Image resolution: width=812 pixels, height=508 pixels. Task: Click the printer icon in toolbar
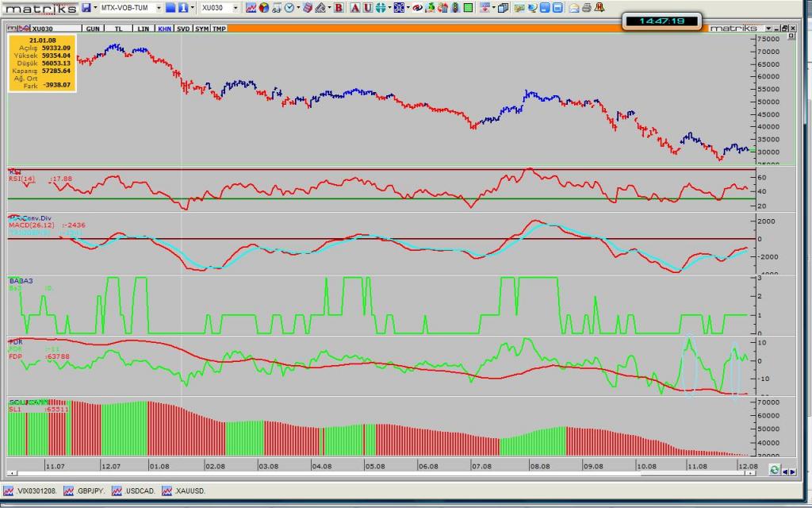tap(585, 8)
